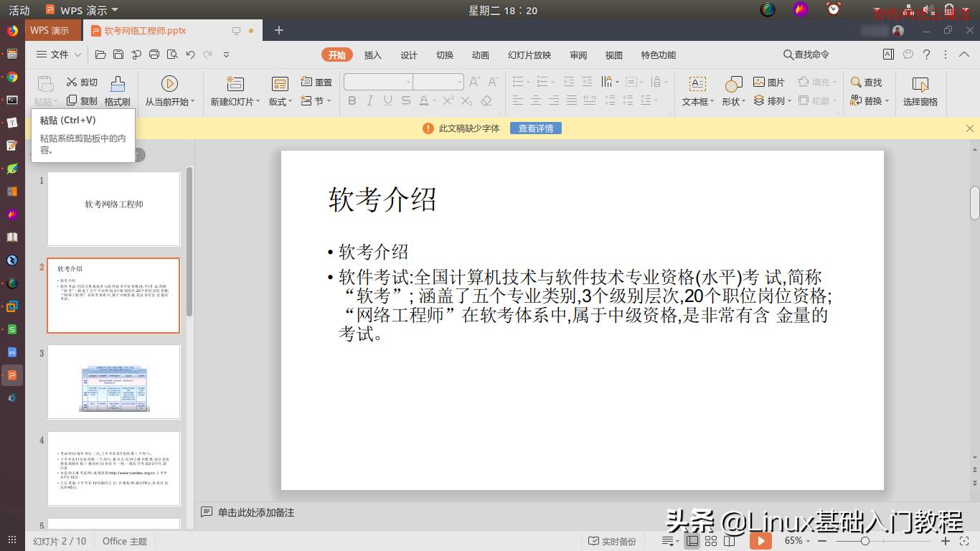This screenshot has height=551, width=980.
Task: Toggle underline formatting
Action: tap(387, 100)
